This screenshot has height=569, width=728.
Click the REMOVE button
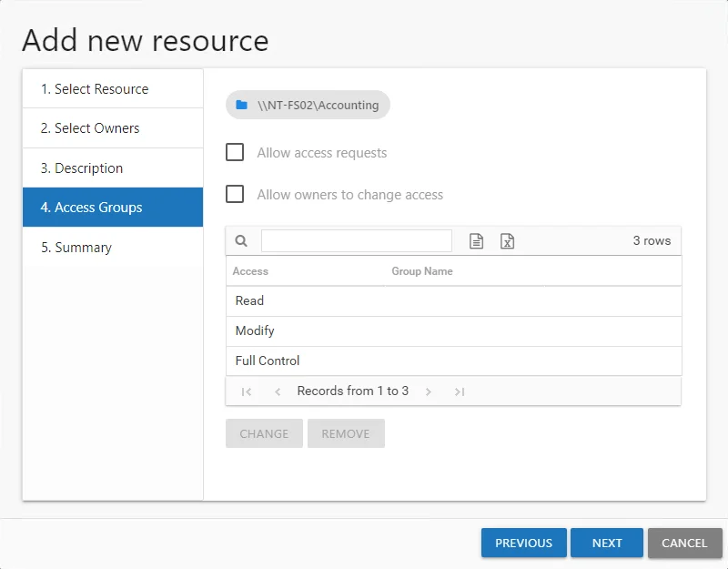346,433
